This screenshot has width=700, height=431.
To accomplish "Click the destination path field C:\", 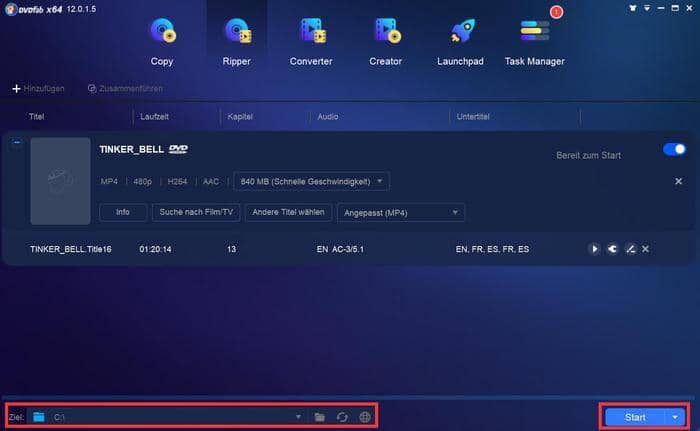I will click(x=172, y=417).
